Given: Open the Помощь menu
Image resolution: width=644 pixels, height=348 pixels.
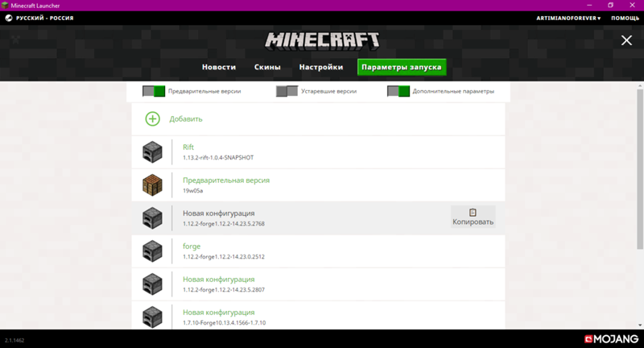Looking at the screenshot, I should (x=625, y=18).
